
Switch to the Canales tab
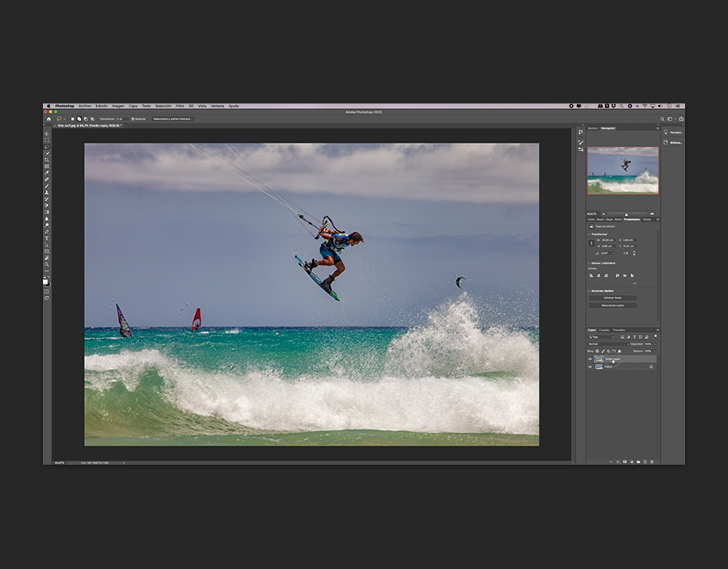click(x=604, y=330)
